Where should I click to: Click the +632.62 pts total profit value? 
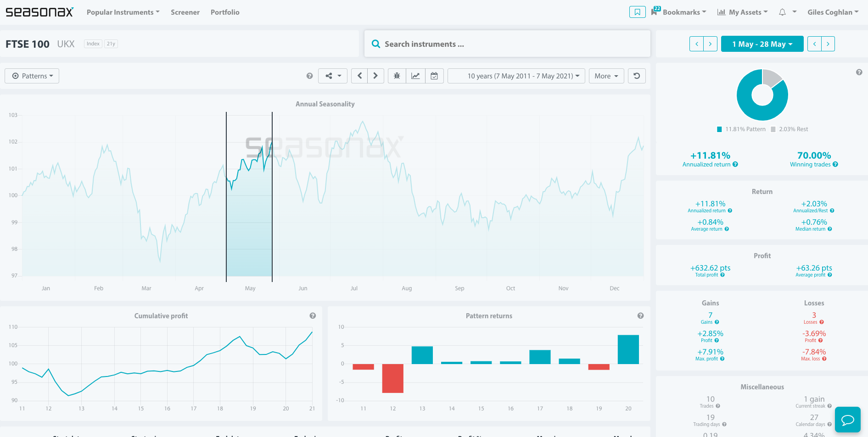point(710,268)
